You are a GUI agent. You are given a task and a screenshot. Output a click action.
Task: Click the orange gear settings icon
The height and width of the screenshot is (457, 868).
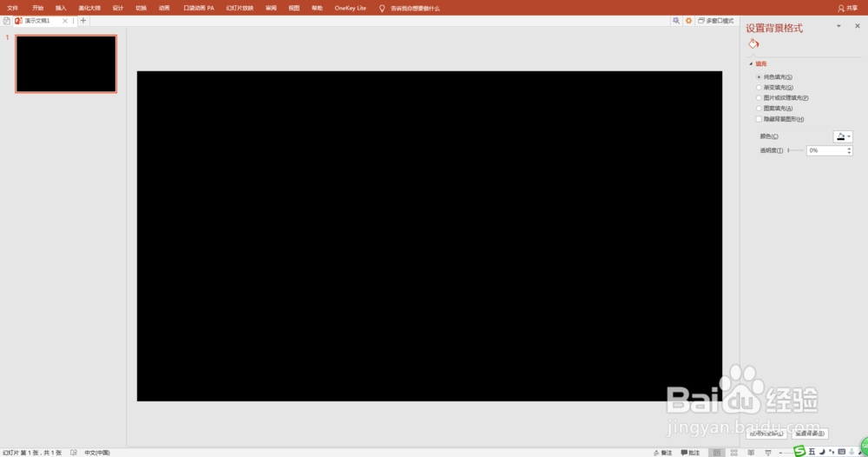pos(688,21)
